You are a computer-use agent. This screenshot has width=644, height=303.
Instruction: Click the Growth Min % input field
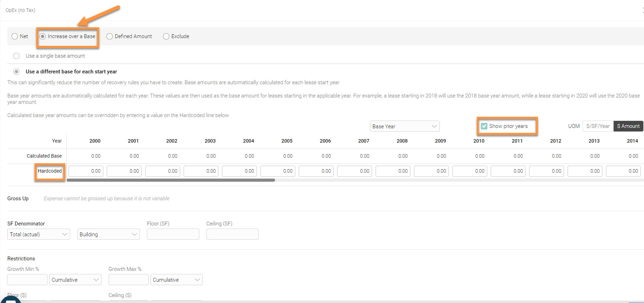27,280
